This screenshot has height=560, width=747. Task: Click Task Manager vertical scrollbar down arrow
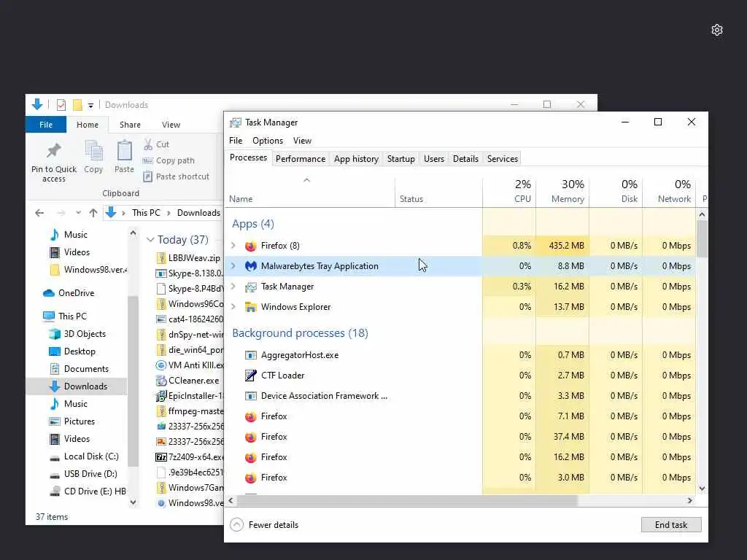tap(702, 489)
